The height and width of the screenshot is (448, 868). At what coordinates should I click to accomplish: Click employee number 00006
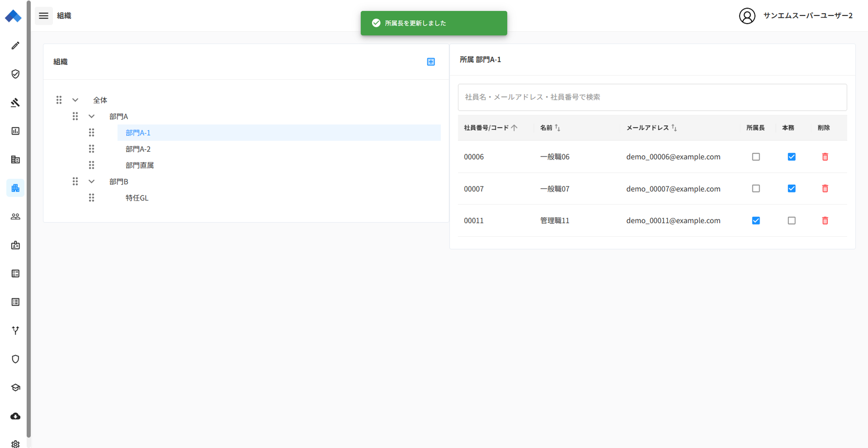pyautogui.click(x=474, y=157)
